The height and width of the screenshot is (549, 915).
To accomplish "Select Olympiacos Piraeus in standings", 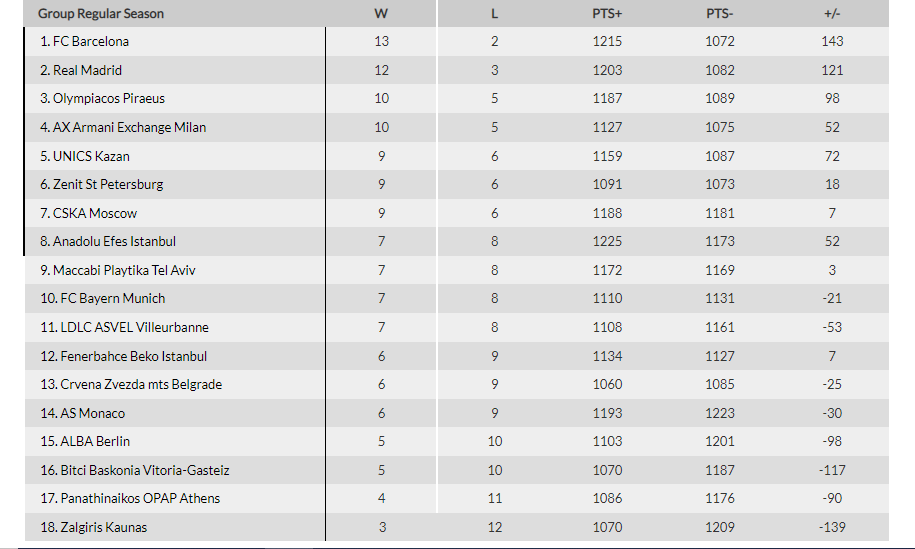I will [x=103, y=99].
